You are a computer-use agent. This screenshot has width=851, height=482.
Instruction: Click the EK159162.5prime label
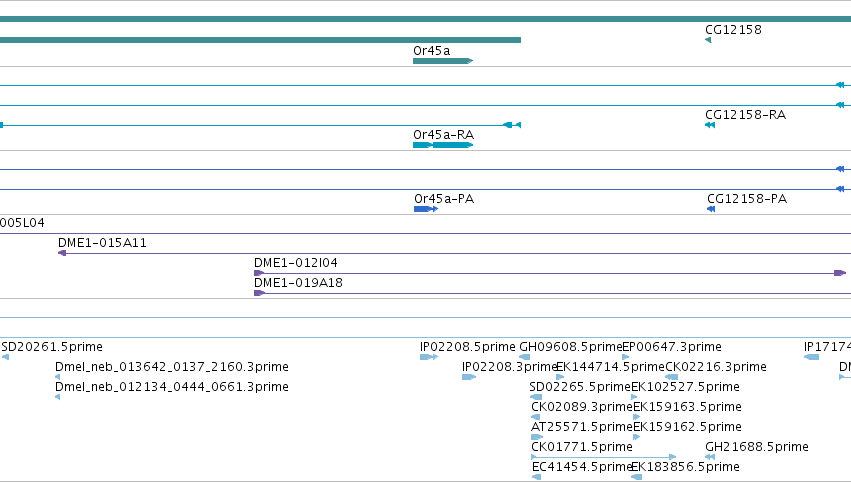coord(688,427)
